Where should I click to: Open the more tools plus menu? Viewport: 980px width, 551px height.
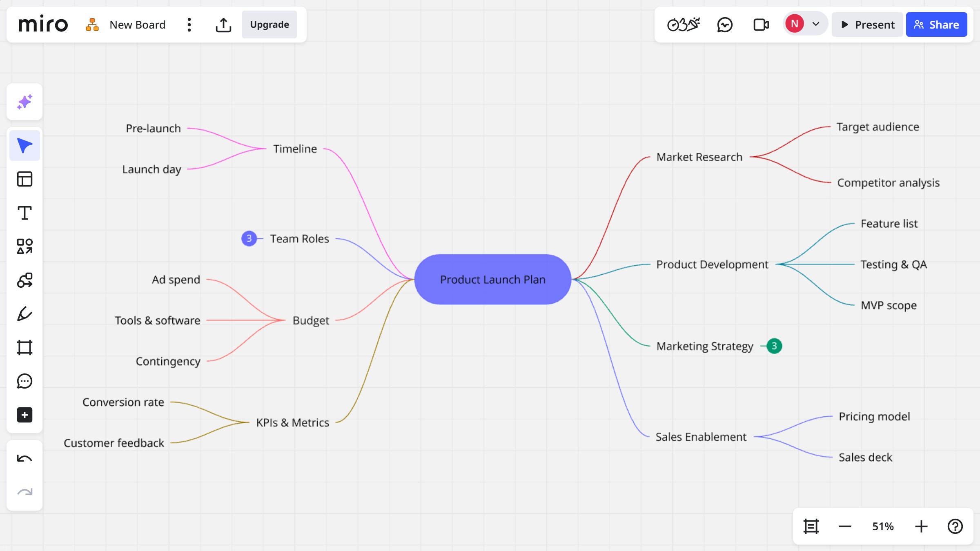tap(24, 415)
